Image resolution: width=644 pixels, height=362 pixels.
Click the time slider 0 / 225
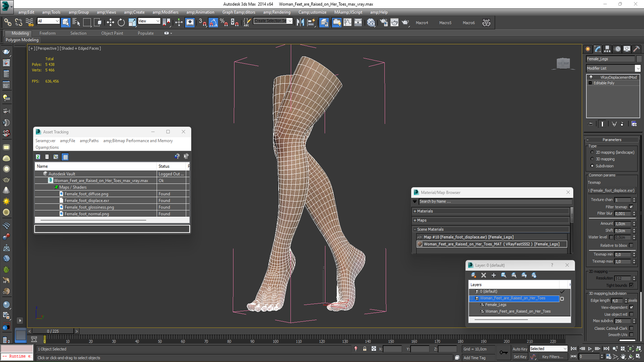pos(53,331)
